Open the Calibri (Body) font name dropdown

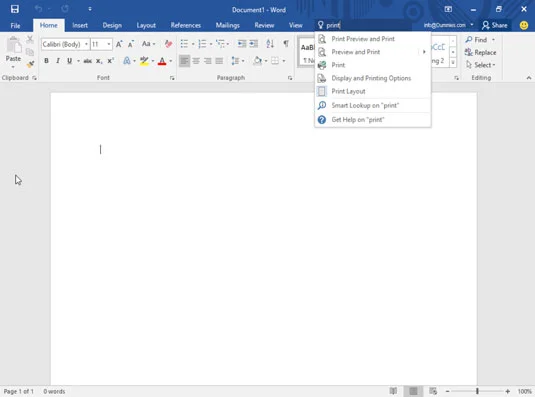(86, 44)
